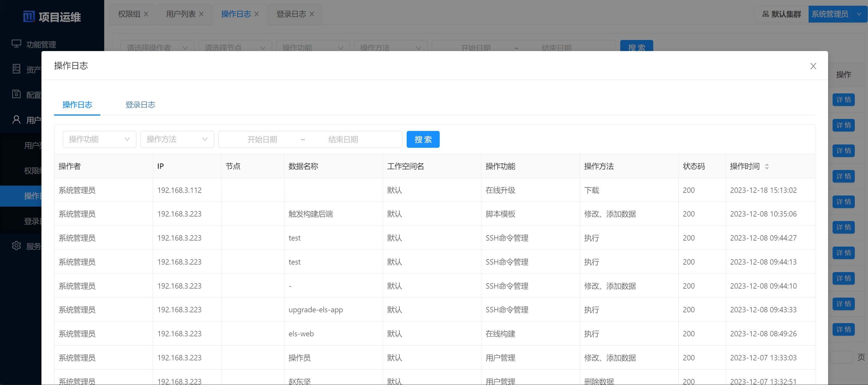This screenshot has height=385, width=868.
Task: Select the els-web row in the table
Action: point(301,333)
